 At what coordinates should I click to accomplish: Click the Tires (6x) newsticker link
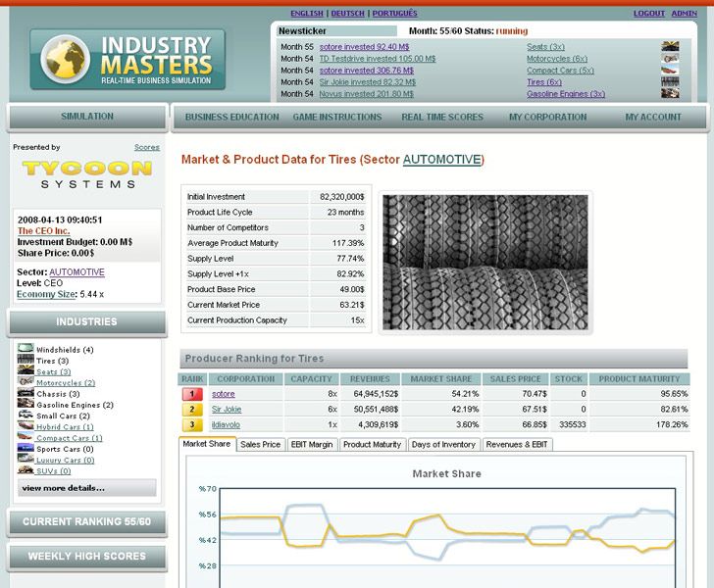[544, 82]
